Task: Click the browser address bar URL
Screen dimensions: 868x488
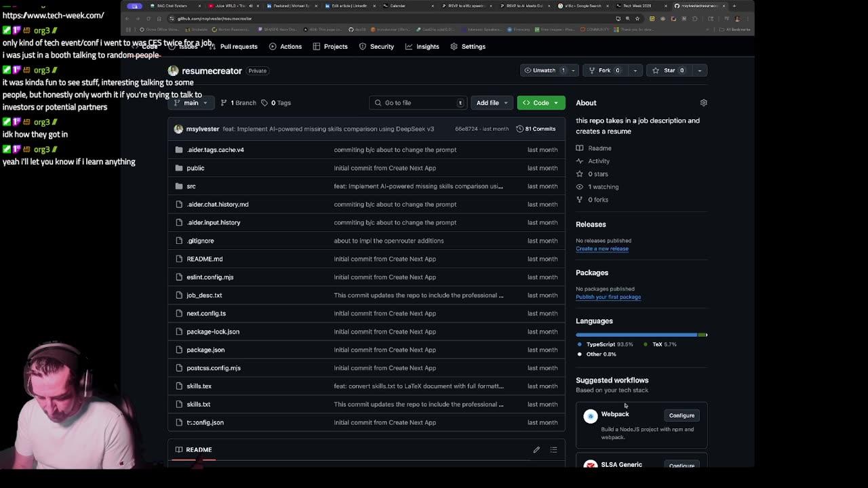Action: (214, 19)
